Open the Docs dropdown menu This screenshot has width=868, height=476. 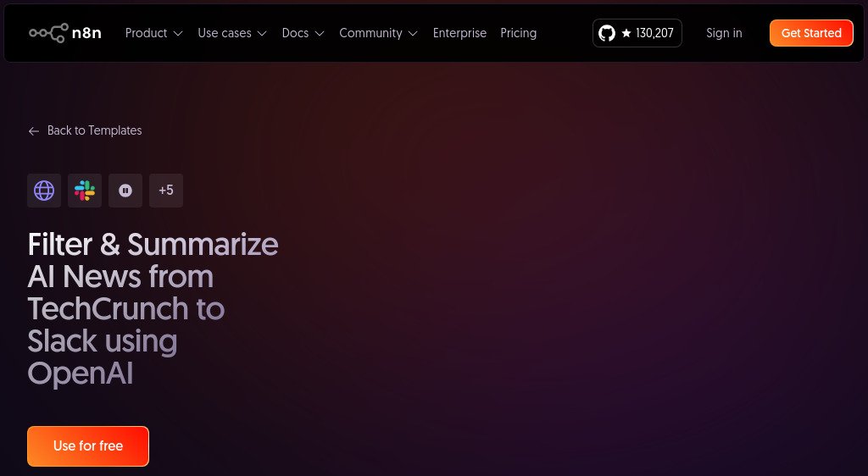[303, 33]
